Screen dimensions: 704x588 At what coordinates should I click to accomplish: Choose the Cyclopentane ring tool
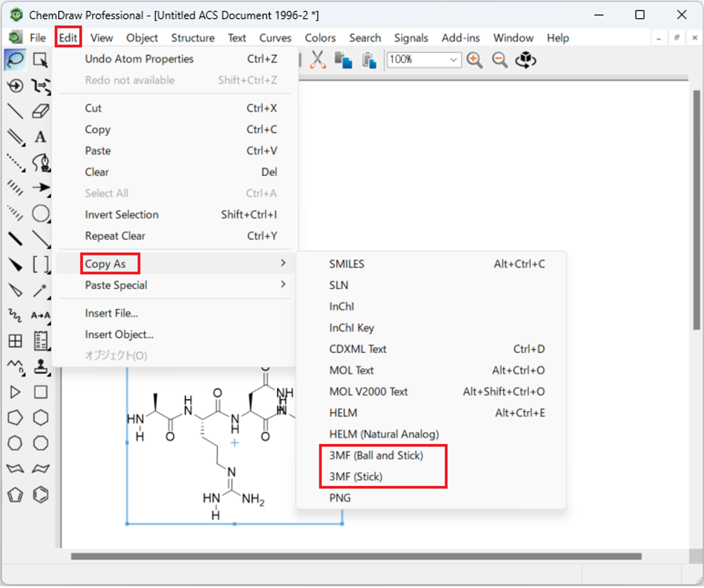[15, 417]
